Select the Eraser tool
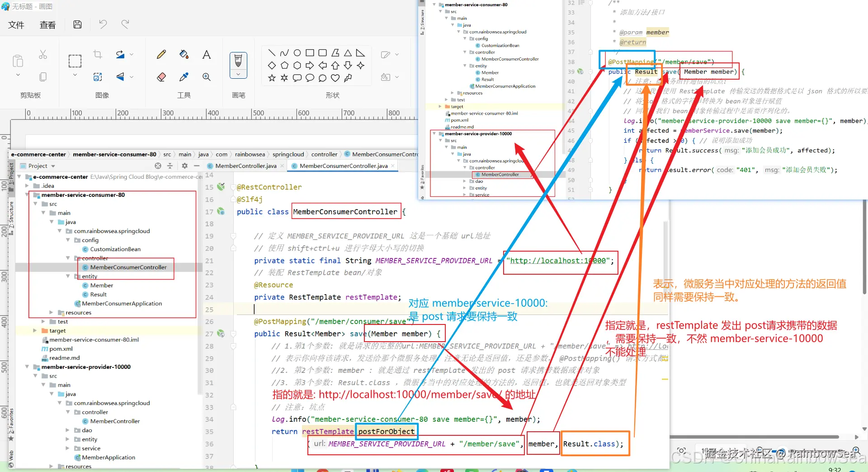This screenshot has height=472, width=868. pos(161,77)
